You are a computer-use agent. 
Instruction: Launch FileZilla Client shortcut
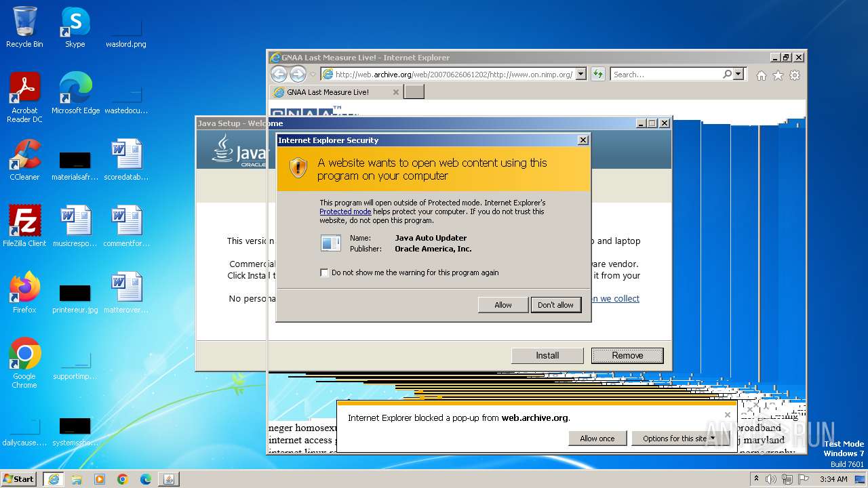coord(24,226)
